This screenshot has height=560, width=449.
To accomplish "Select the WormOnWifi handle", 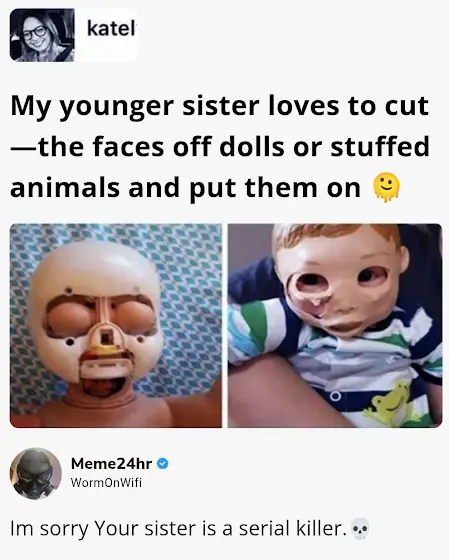I will 106,483.
